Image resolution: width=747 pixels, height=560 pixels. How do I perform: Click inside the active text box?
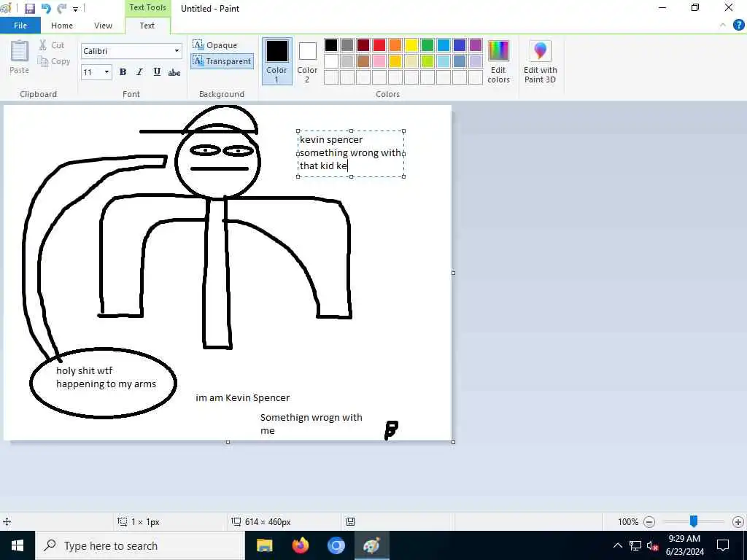click(351, 153)
